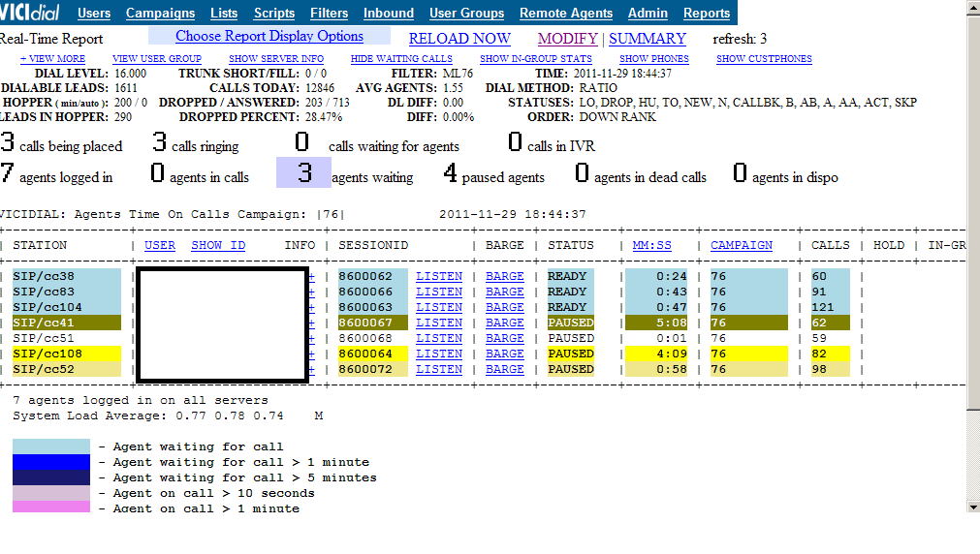Expand info plus for SIP/cc41 row
The height and width of the screenshot is (554, 980).
click(x=312, y=323)
